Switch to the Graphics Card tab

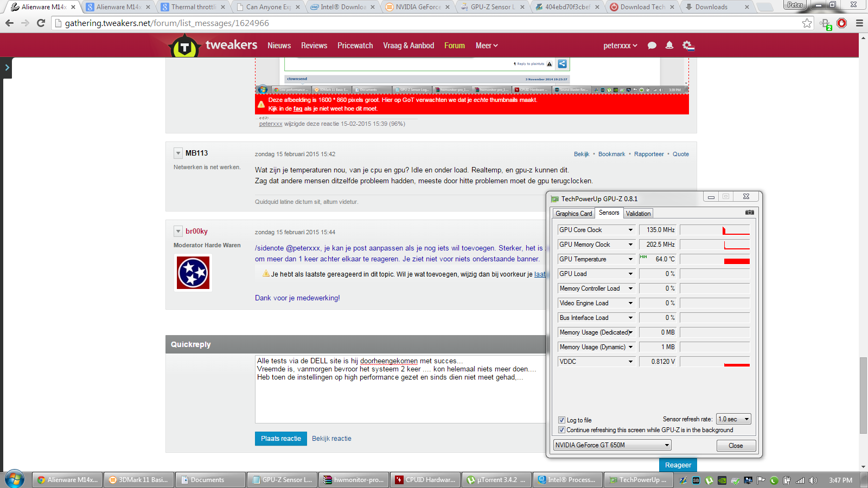(x=573, y=214)
